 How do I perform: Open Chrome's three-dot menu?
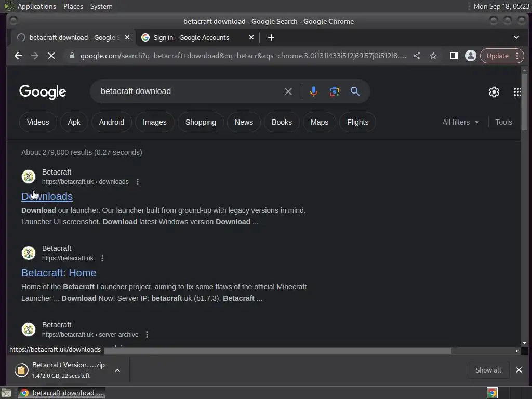517,56
